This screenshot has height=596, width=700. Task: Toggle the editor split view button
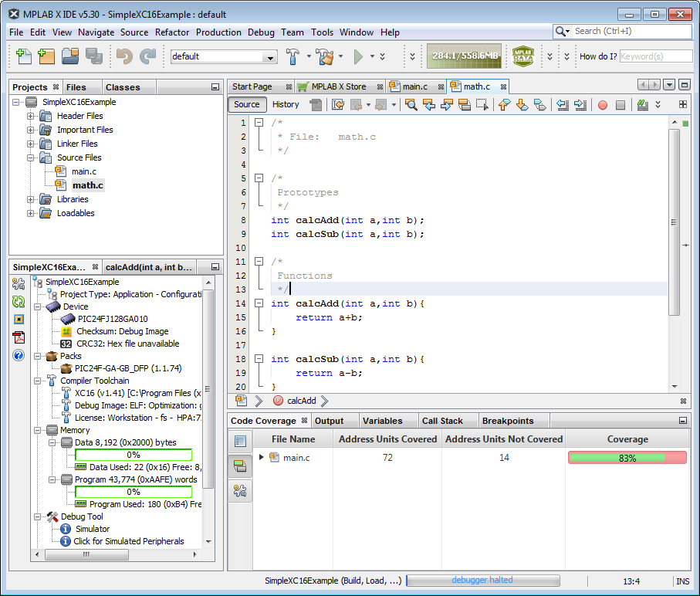683,104
